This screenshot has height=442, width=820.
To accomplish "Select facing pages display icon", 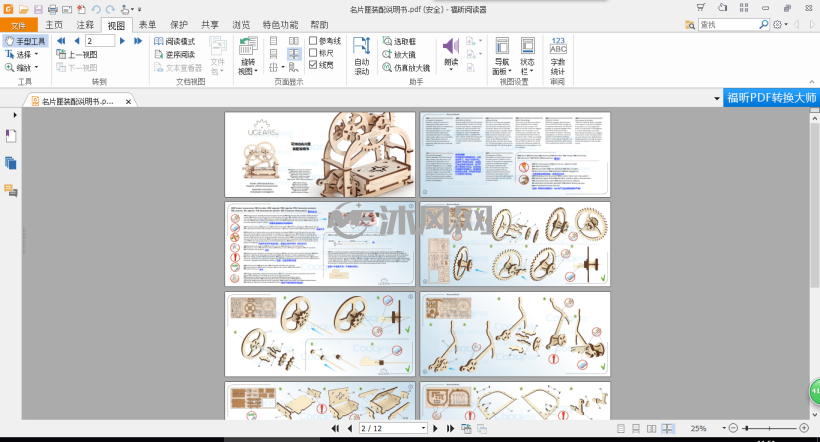I will (x=294, y=41).
